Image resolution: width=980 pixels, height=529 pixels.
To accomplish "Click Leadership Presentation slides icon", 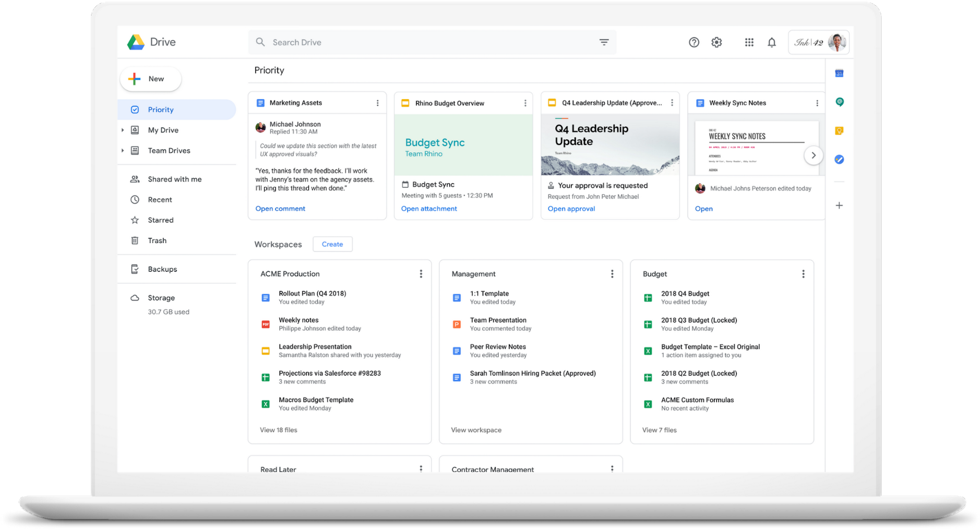I will [266, 351].
